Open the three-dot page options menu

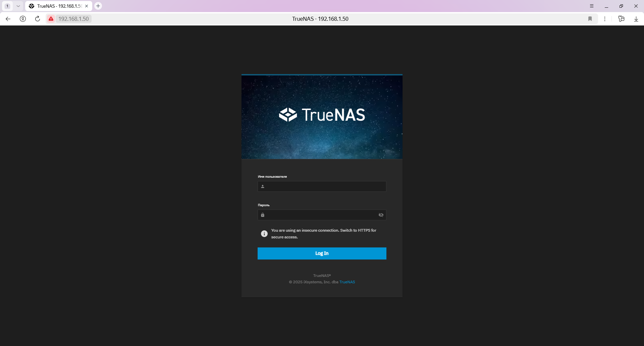(x=605, y=19)
